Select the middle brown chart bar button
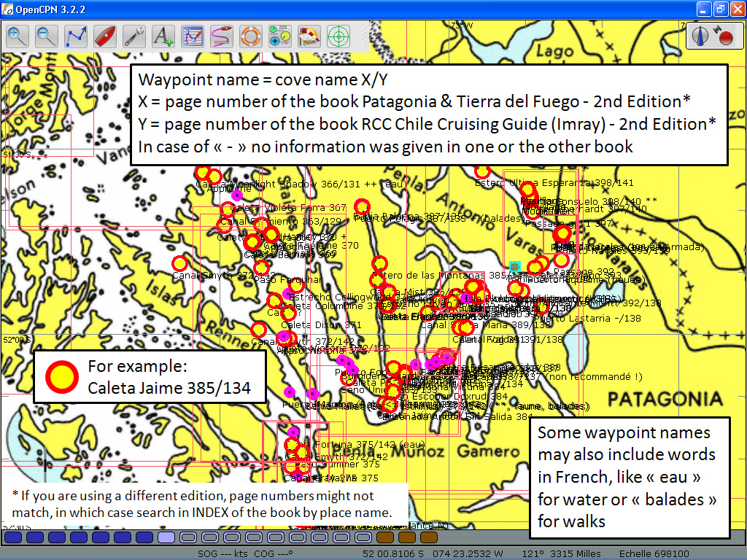The image size is (747, 560). pos(407,537)
